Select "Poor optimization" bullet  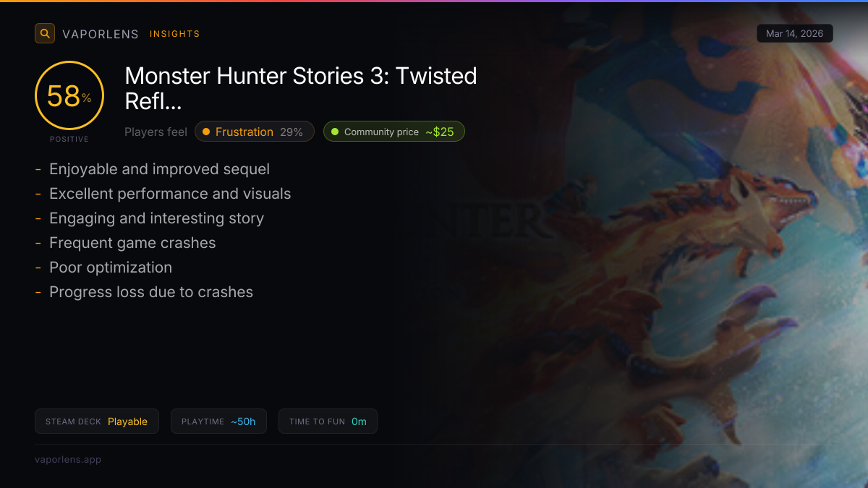(x=111, y=267)
